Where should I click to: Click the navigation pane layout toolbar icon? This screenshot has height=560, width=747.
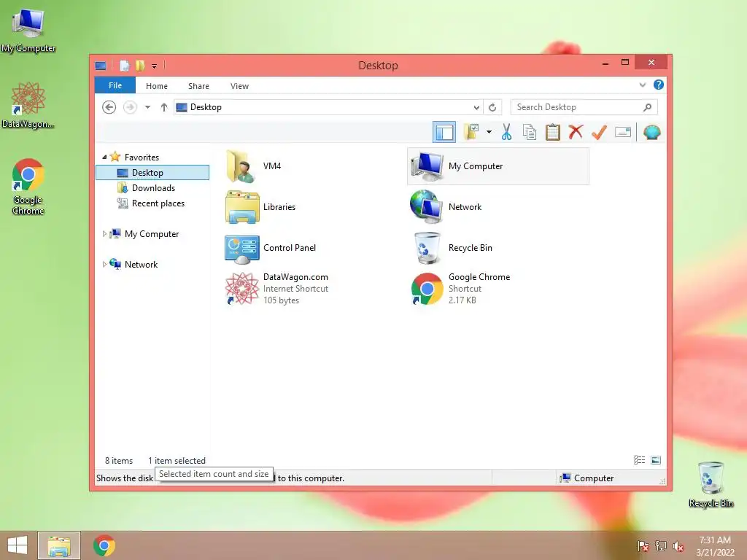444,133
